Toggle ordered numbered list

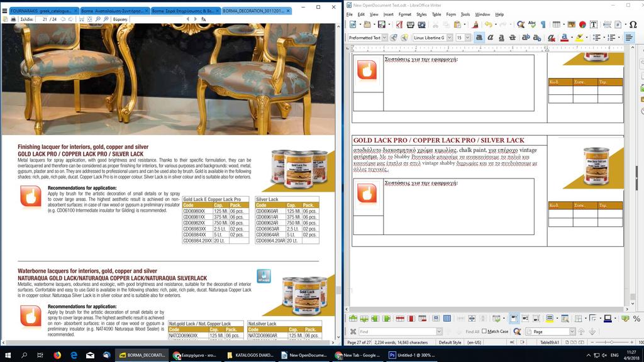click(611, 38)
